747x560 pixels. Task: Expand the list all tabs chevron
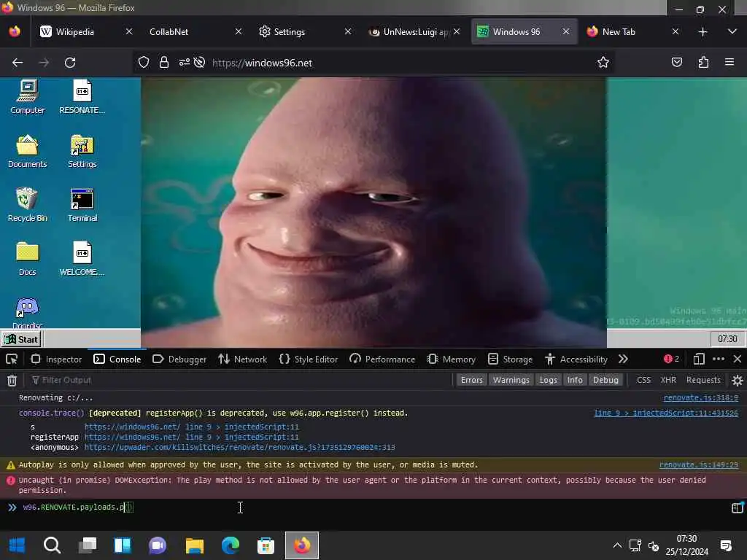tap(732, 32)
